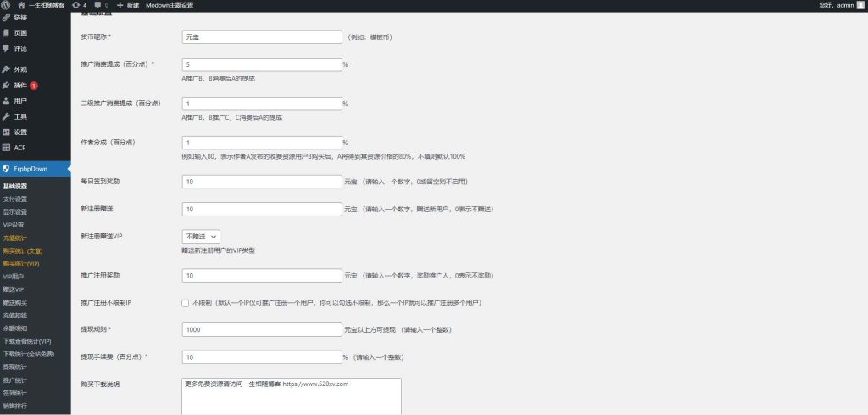Image resolution: width=868 pixels, height=415 pixels.
Task: Open the admin user avatar icon
Action: click(860, 5)
